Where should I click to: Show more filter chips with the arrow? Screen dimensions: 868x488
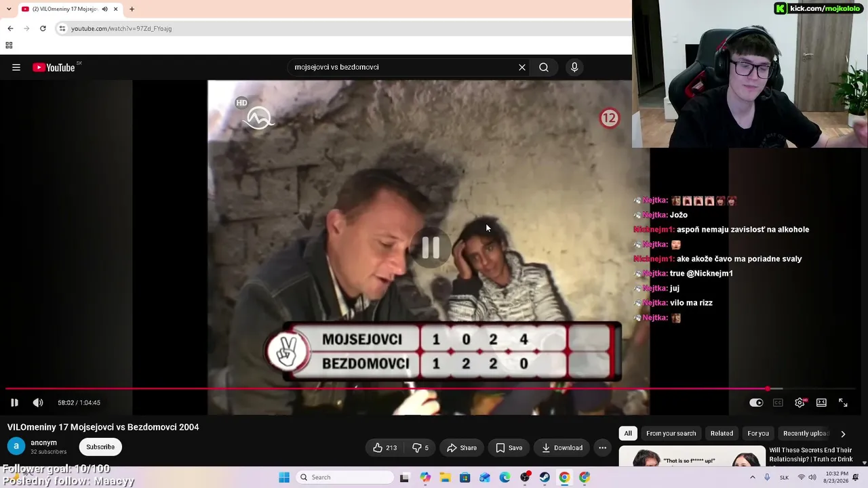843,434
